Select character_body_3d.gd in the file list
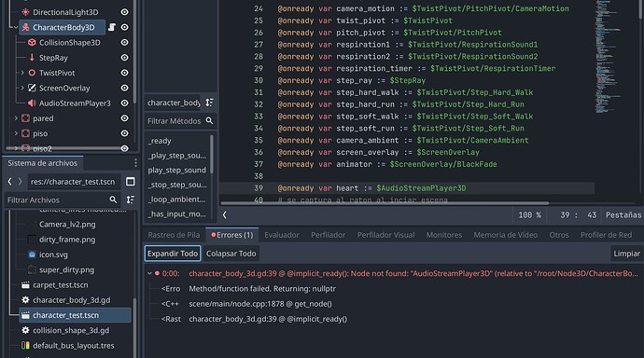 click(x=71, y=300)
